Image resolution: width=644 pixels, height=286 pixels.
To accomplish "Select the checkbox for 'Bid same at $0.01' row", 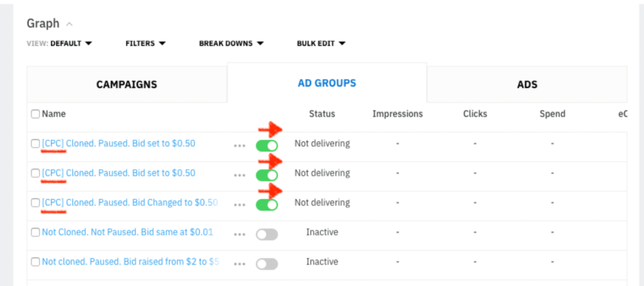I will 36,232.
